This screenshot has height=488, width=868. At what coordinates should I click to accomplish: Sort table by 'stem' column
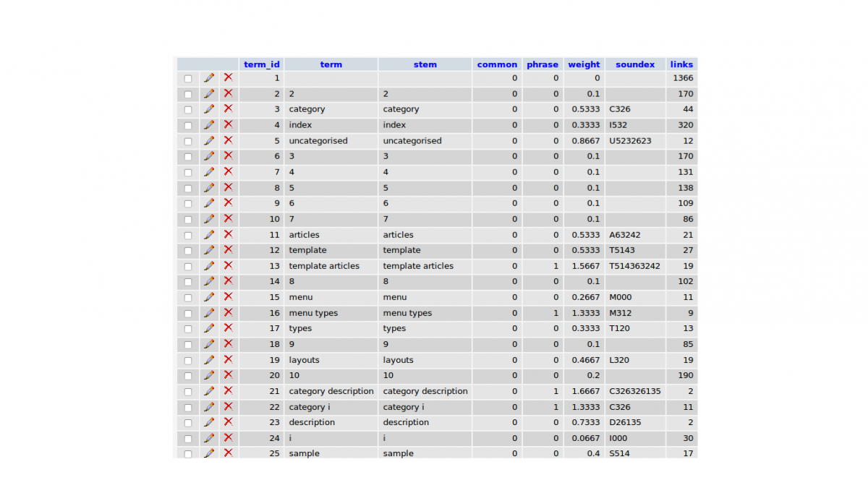click(425, 64)
